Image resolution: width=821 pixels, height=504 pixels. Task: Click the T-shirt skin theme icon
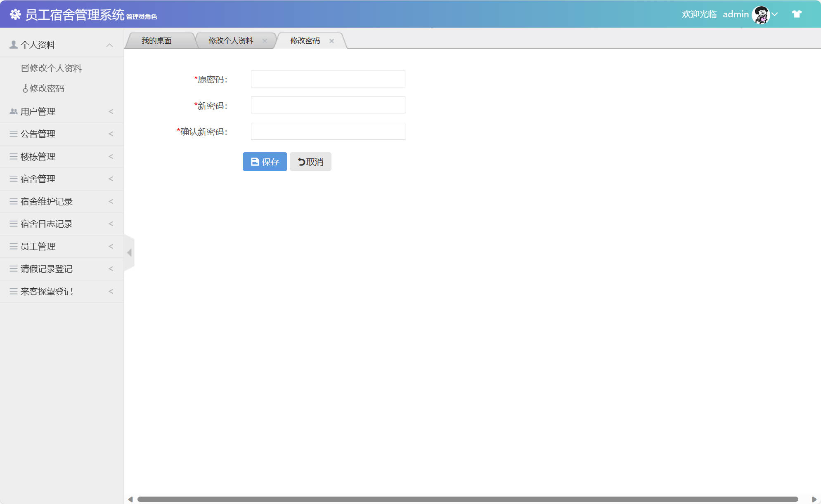pos(796,14)
